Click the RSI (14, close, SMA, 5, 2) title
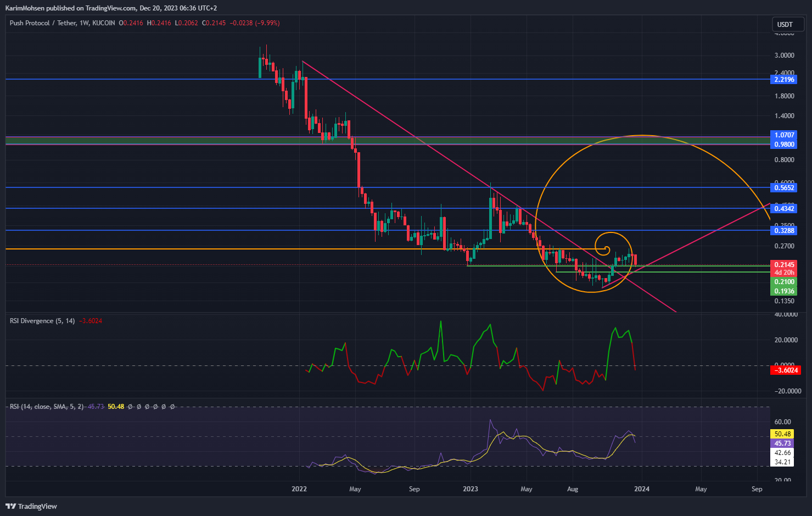Image resolution: width=812 pixels, height=516 pixels. tap(47, 407)
